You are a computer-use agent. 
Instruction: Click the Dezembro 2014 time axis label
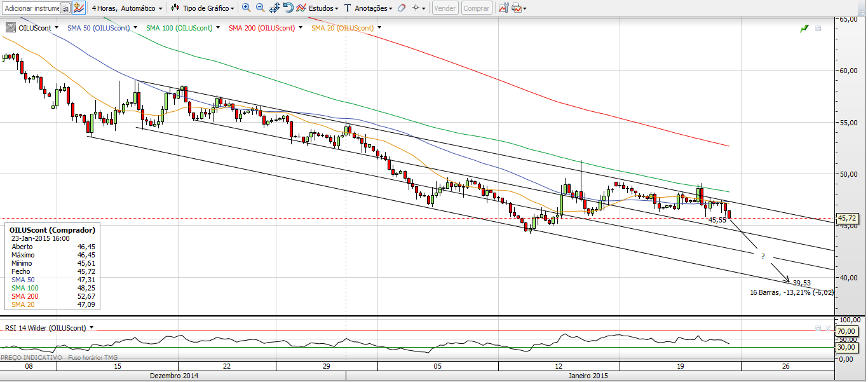(x=174, y=376)
